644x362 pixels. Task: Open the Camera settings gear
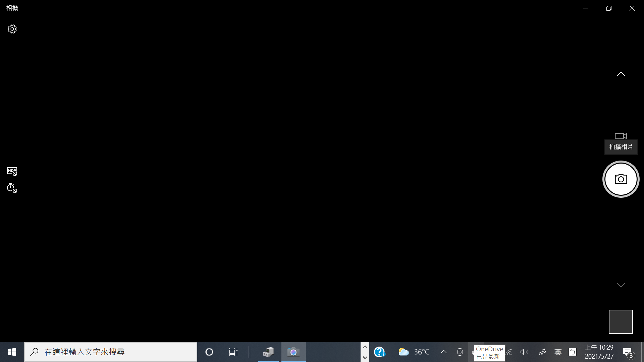point(12,29)
